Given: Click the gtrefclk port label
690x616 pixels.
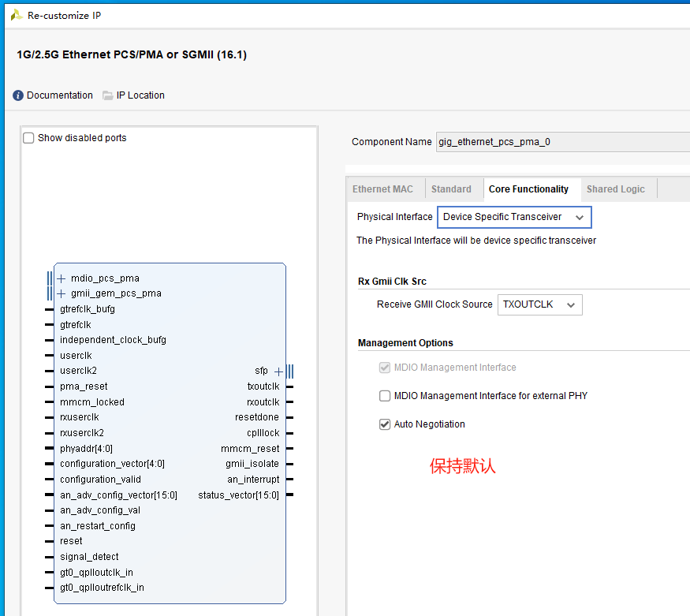Looking at the screenshot, I should [x=76, y=325].
